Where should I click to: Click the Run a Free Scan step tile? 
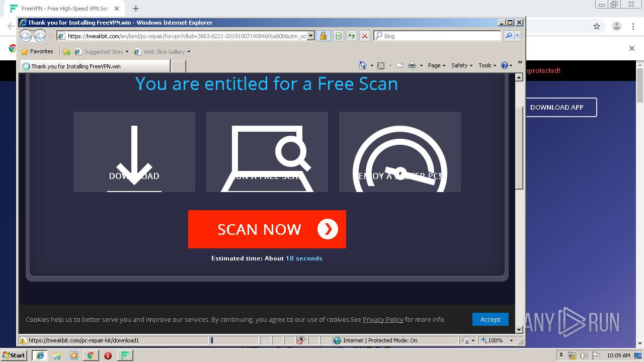[267, 152]
